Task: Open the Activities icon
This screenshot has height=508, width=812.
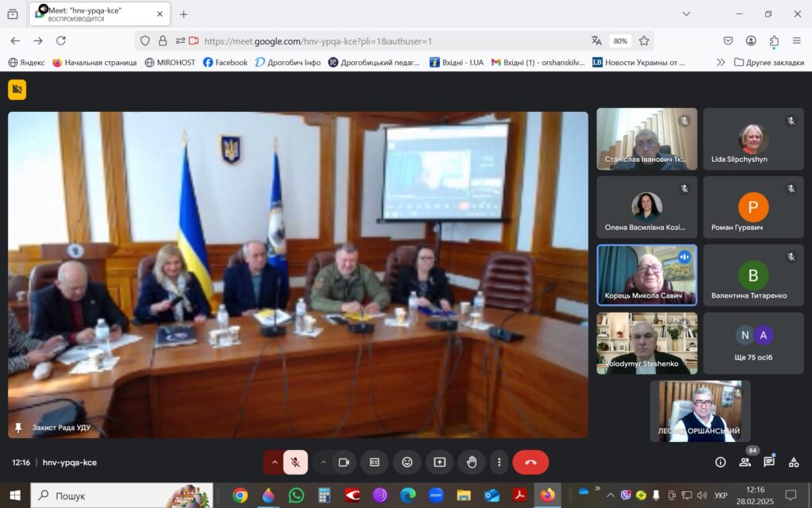Action: tap(793, 462)
